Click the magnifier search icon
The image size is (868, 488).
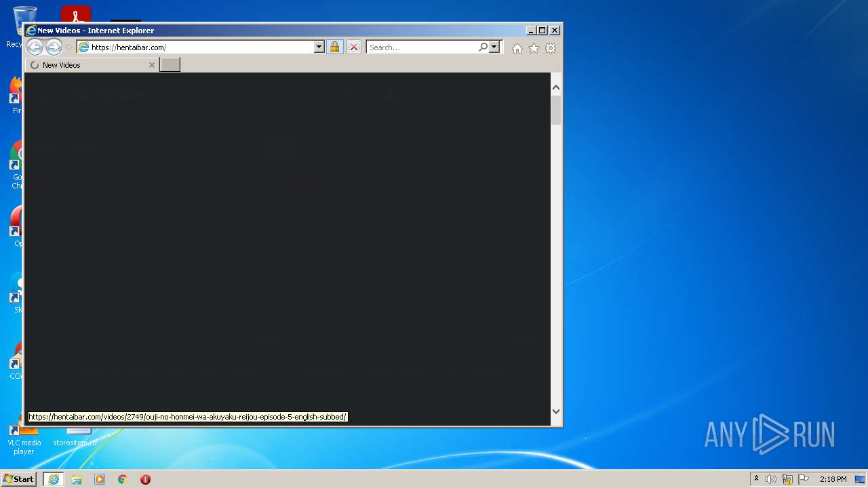pos(483,47)
